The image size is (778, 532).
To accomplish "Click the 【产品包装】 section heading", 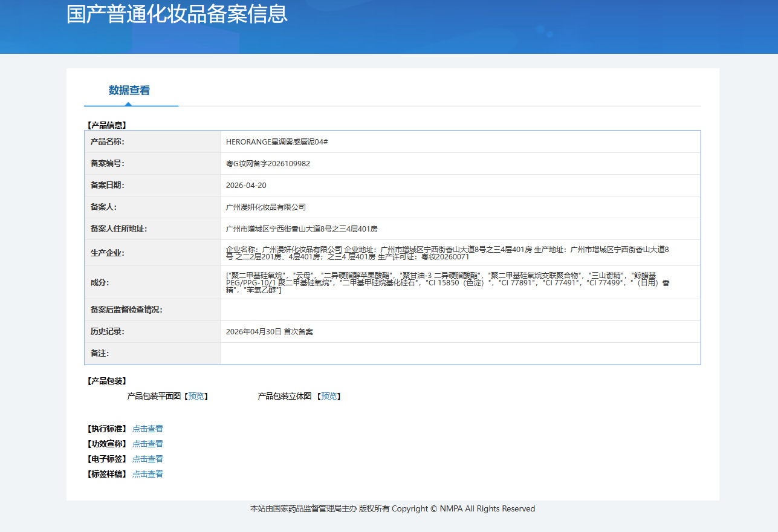I will click(x=106, y=381).
